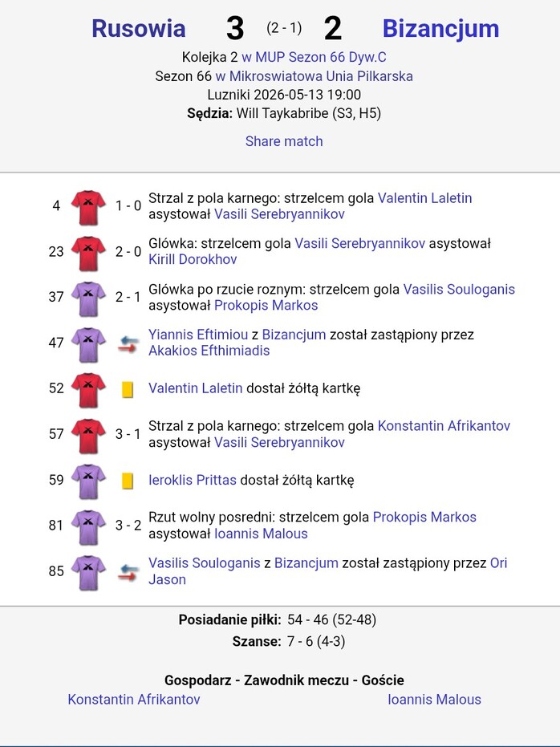This screenshot has height=747, width=560.
Task: Open the Rusowia team page
Action: click(139, 28)
